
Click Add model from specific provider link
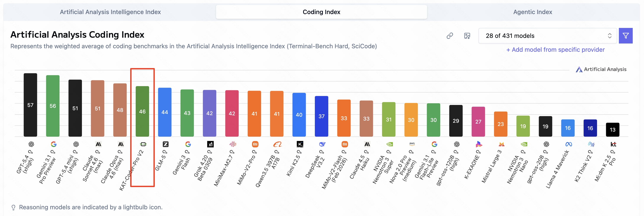coord(555,50)
